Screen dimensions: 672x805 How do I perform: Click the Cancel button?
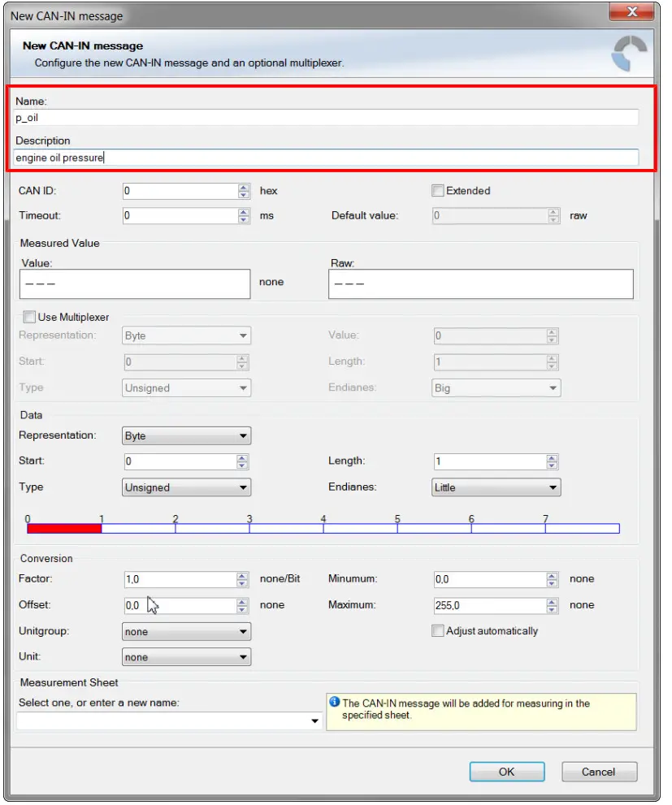coord(599,772)
